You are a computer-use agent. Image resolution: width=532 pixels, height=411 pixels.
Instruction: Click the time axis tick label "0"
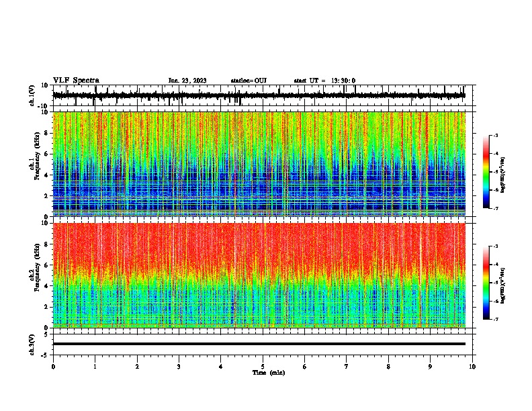pos(53,367)
